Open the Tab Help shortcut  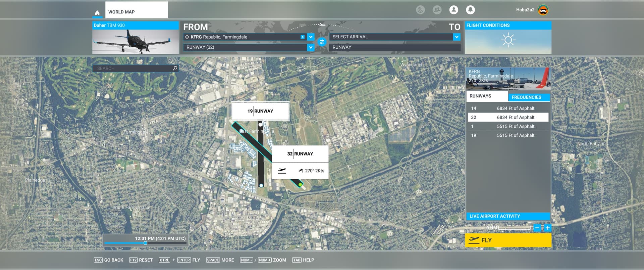303,260
